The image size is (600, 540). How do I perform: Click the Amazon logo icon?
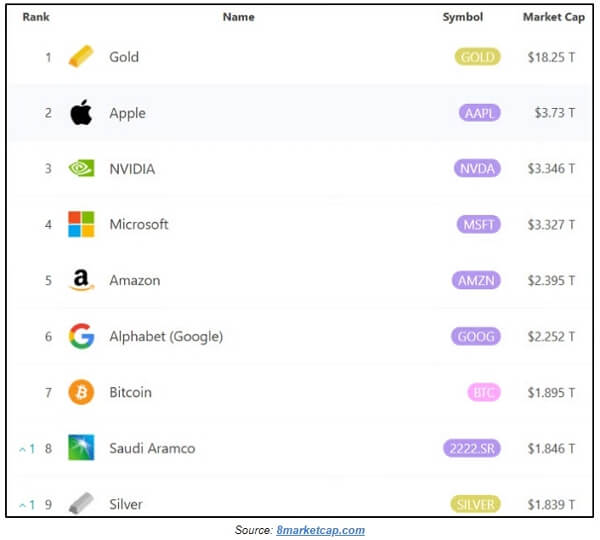[81, 280]
